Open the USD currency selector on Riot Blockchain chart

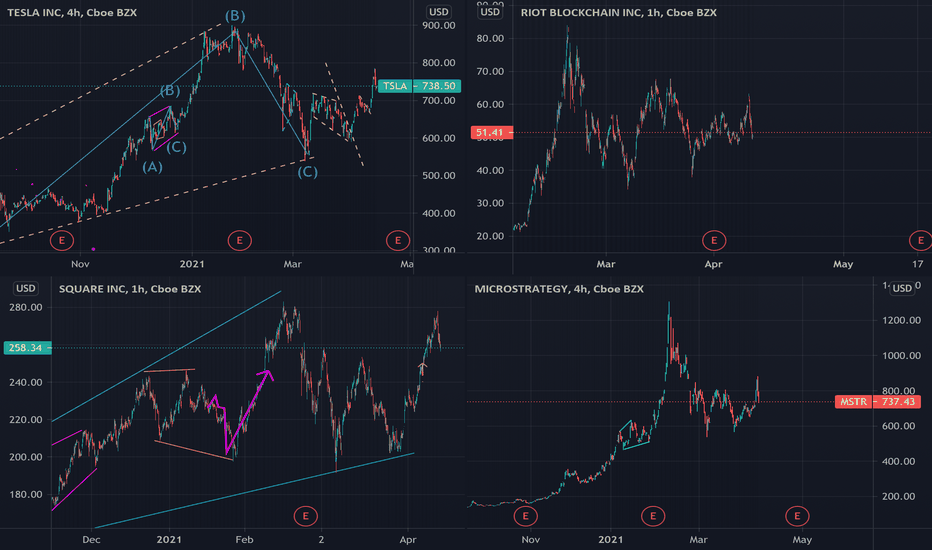point(490,12)
